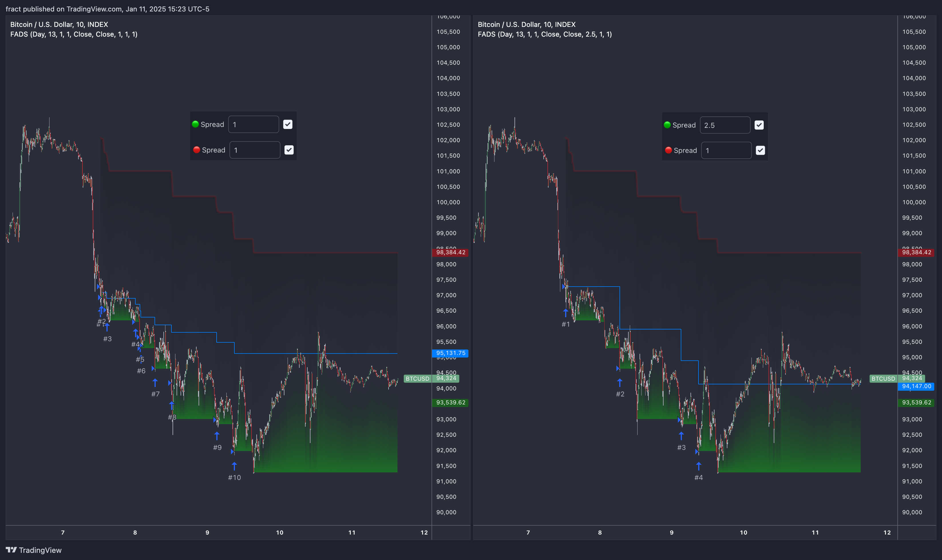Viewport: 942px width, 560px height.
Task: Select signal label #4 in right chart
Action: click(x=699, y=477)
